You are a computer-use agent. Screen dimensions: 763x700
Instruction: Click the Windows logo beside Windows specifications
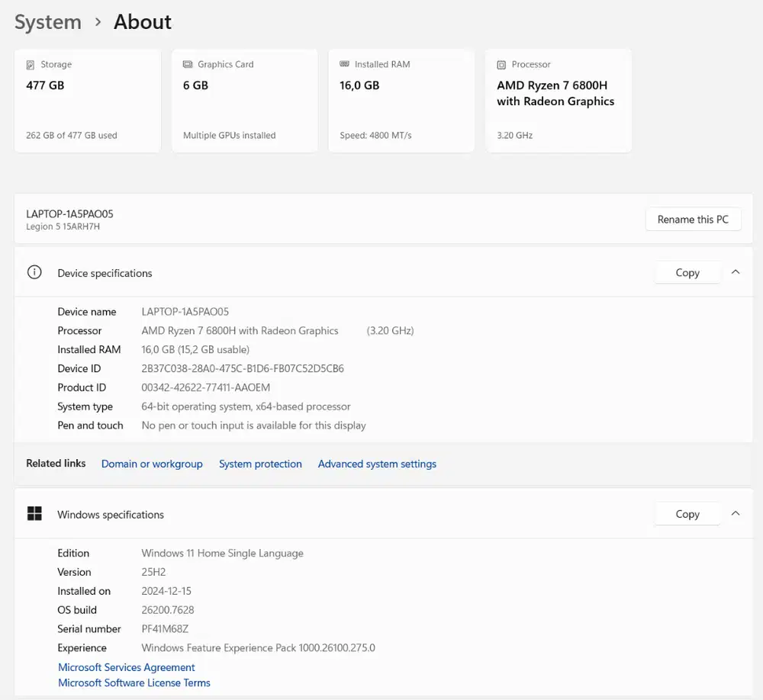(34, 514)
